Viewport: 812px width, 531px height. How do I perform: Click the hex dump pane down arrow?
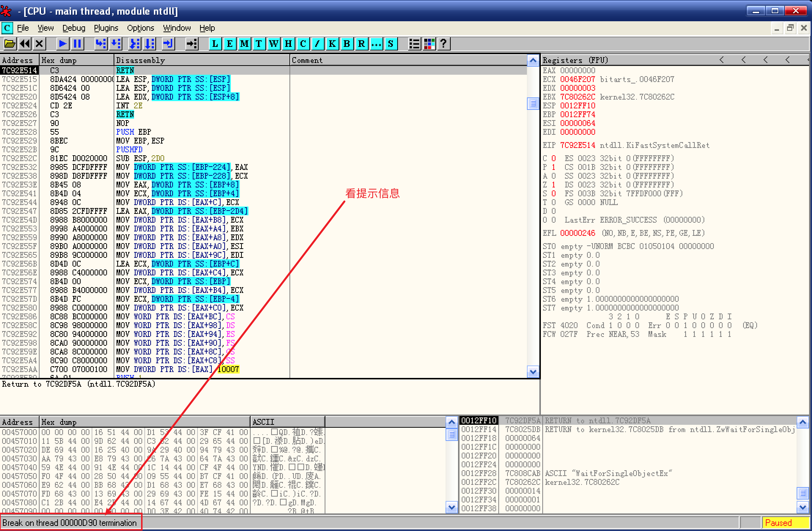coord(451,507)
